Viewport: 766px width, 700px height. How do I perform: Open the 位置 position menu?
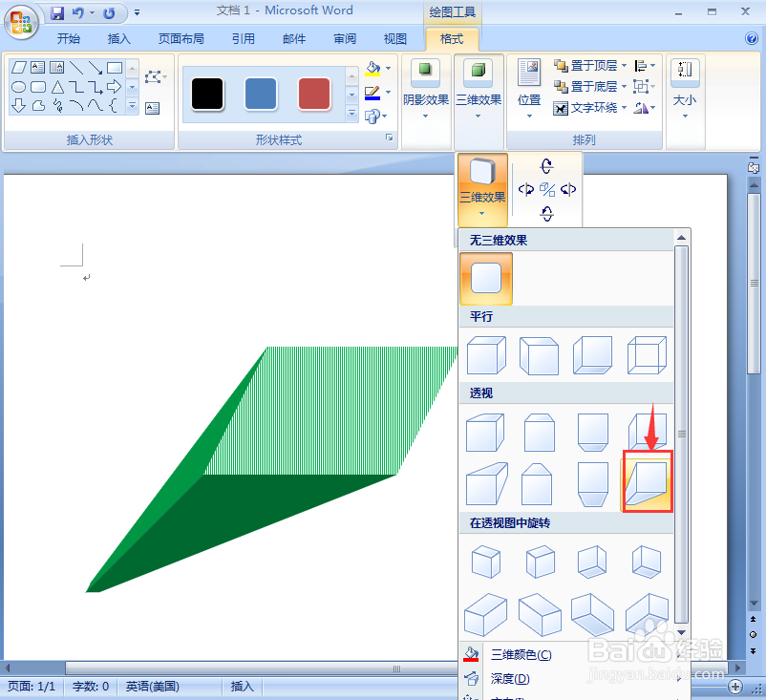click(x=529, y=90)
